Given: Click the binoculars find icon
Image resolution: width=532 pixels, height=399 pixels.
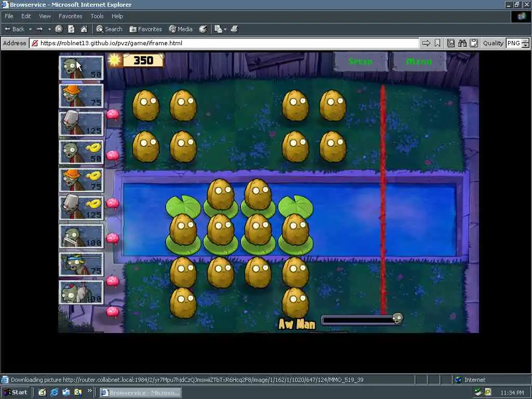Looking at the screenshot, I should 462,43.
